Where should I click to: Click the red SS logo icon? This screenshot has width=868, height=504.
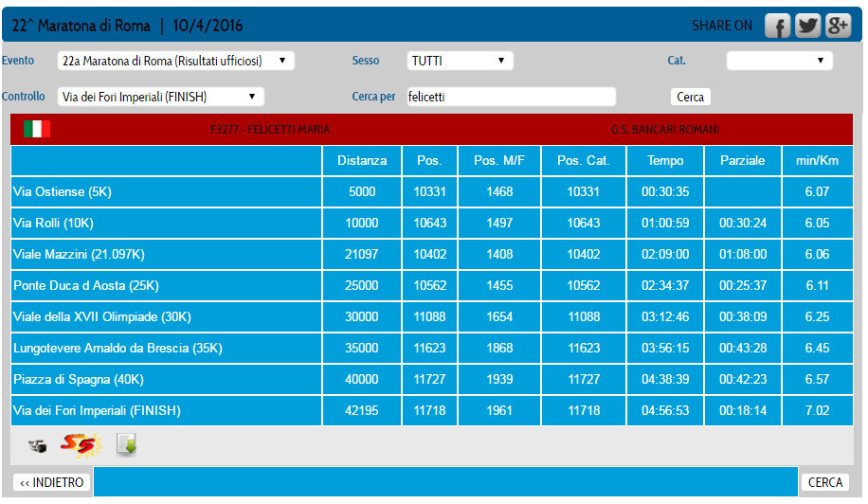point(78,444)
